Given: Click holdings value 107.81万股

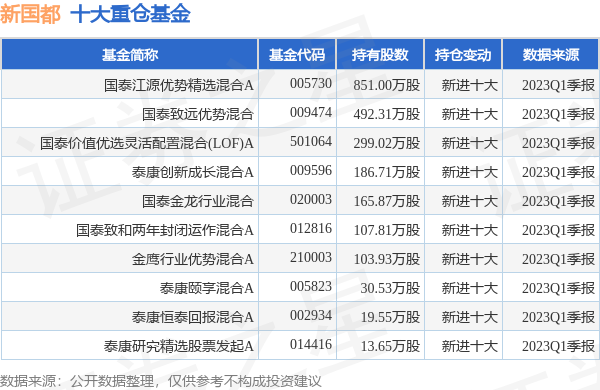Looking at the screenshot, I should pos(386,230).
